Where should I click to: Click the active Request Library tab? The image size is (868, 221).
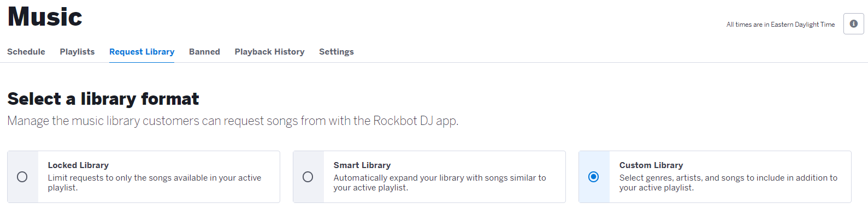[x=141, y=52]
